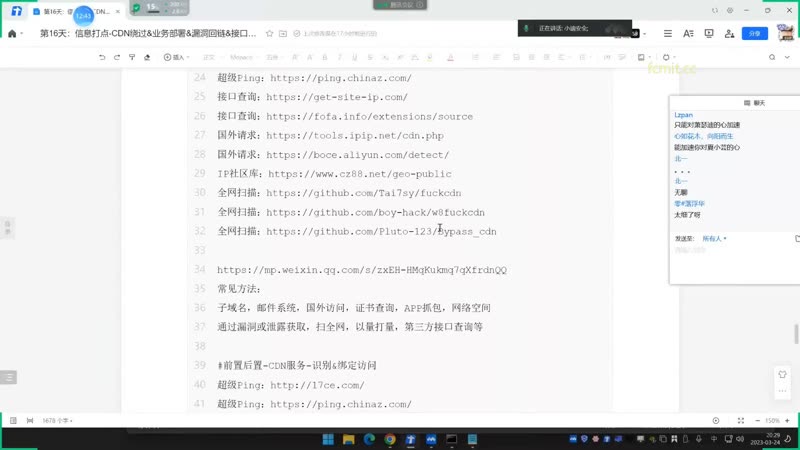Click Lzpan username in the chat panel
800x450 pixels.
point(683,115)
